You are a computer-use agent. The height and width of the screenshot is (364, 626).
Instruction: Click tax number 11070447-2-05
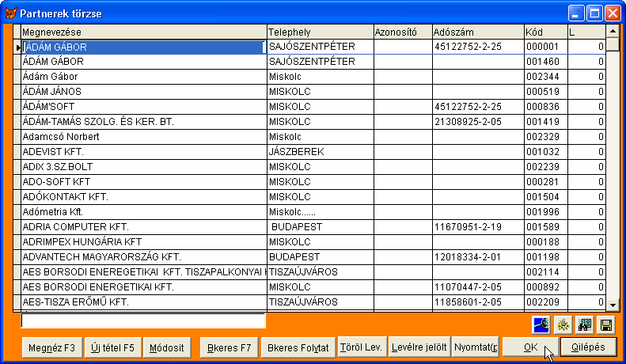(x=478, y=287)
